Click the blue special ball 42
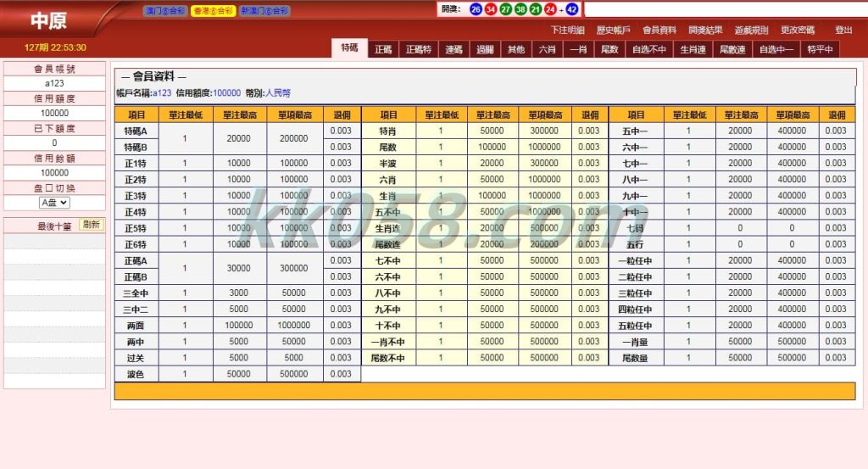Screen dimensions: 868x469 572,9
